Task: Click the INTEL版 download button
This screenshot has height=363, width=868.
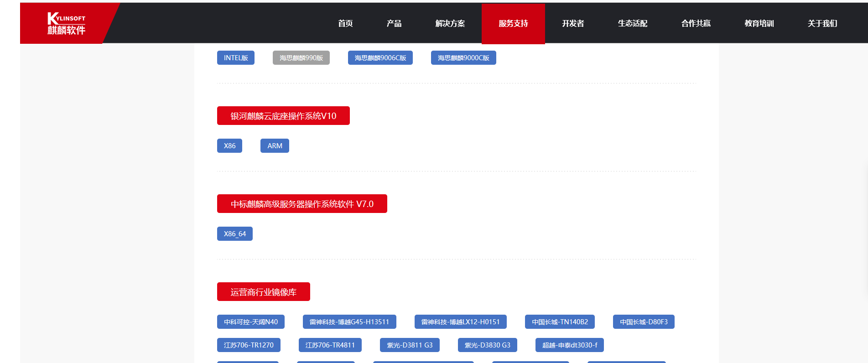Action: pos(236,58)
